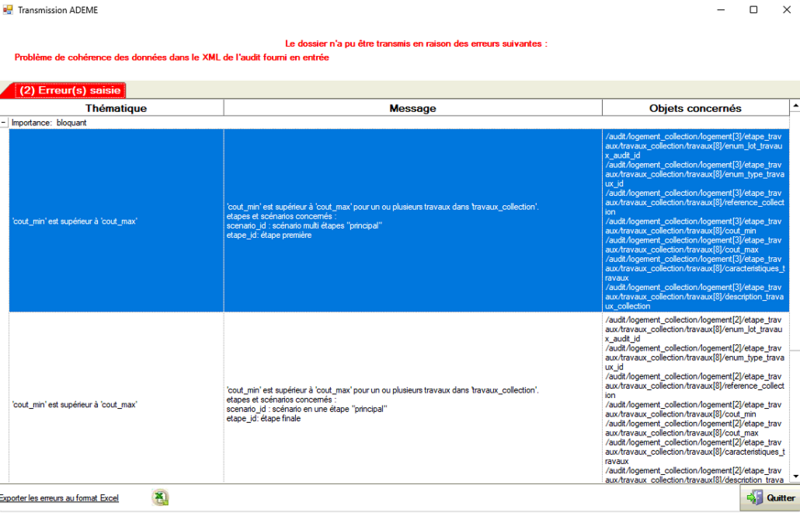Click the Thématique column header

tap(116, 107)
